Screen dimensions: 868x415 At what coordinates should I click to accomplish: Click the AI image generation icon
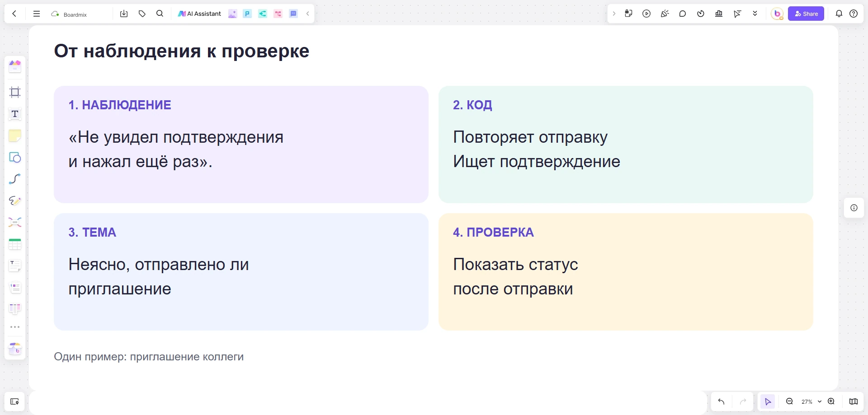[x=232, y=14]
